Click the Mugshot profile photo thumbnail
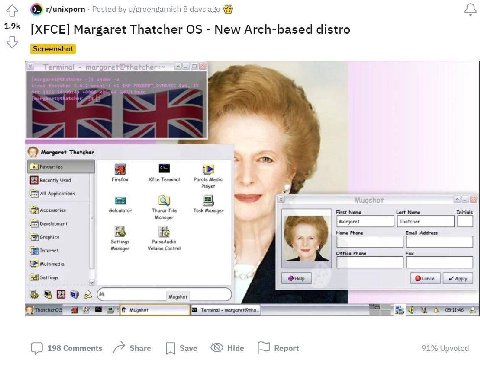480x372 pixels. pyautogui.click(x=306, y=238)
